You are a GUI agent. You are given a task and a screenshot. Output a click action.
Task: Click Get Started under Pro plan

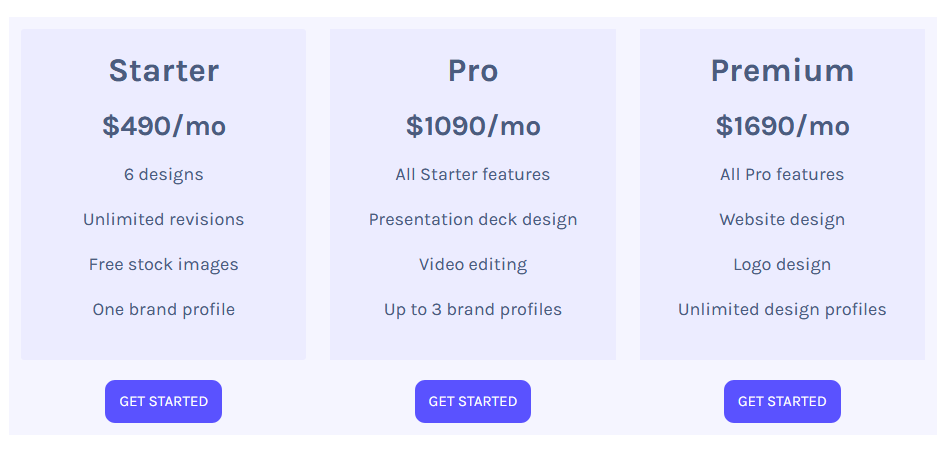(x=472, y=401)
